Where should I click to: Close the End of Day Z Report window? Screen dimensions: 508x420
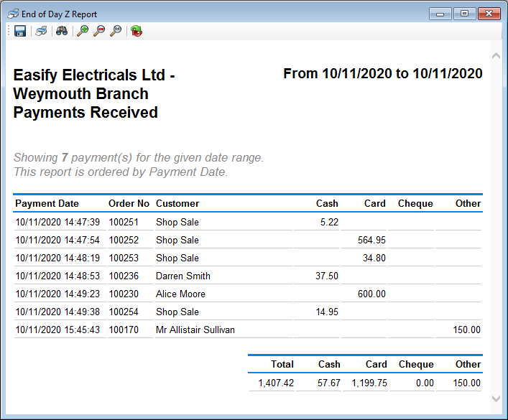pos(489,14)
